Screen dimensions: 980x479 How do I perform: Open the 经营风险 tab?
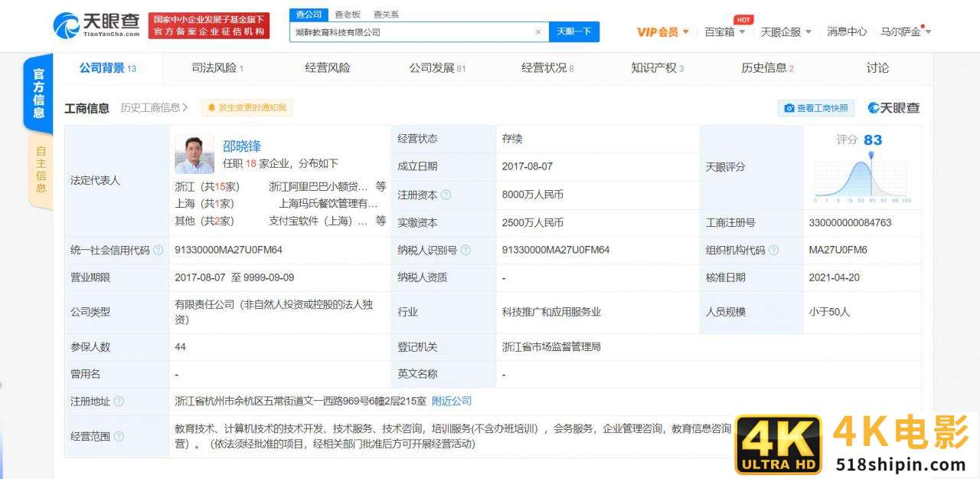coord(328,68)
